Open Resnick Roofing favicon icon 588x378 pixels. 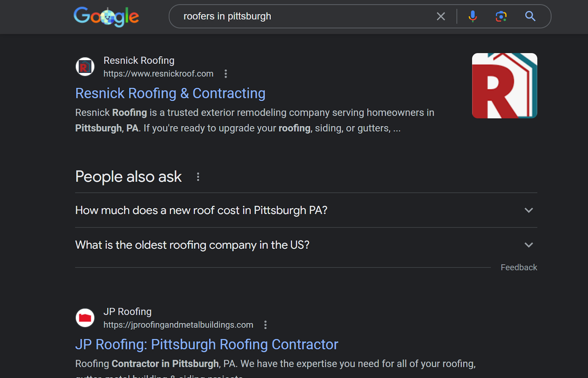(x=85, y=67)
